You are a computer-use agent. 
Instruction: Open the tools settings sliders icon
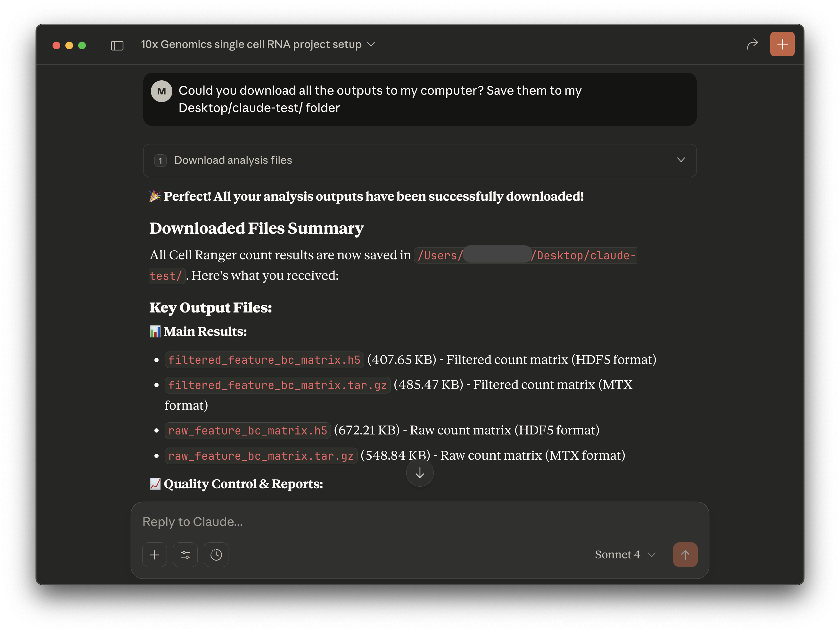185,555
